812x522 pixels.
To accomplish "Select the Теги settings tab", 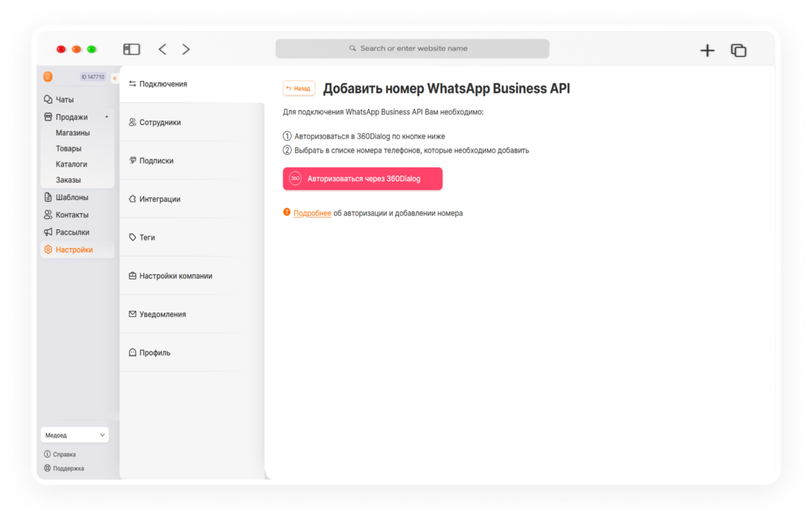I will (191, 238).
